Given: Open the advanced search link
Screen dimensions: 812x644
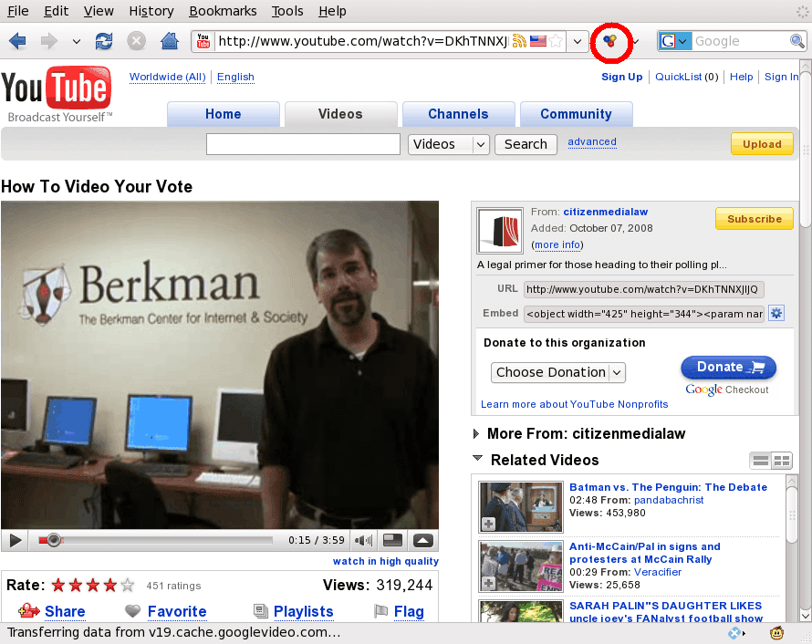Looking at the screenshot, I should 592,142.
